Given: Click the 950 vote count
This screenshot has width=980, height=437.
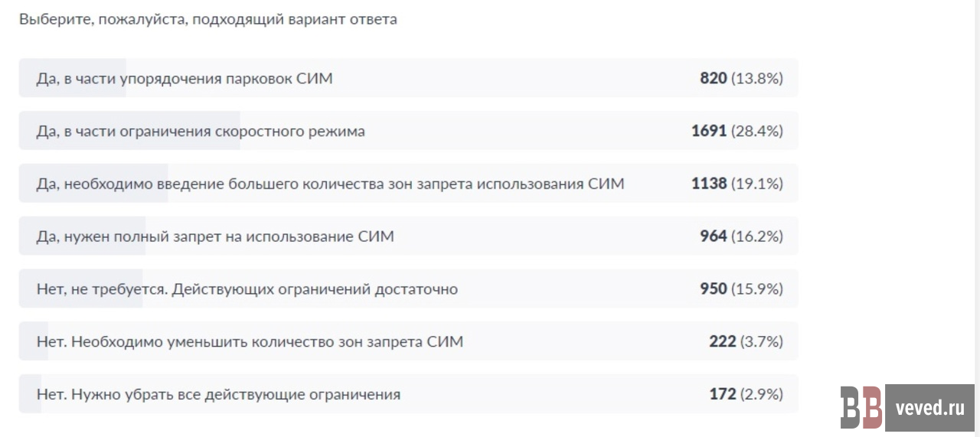Looking at the screenshot, I should point(713,289).
